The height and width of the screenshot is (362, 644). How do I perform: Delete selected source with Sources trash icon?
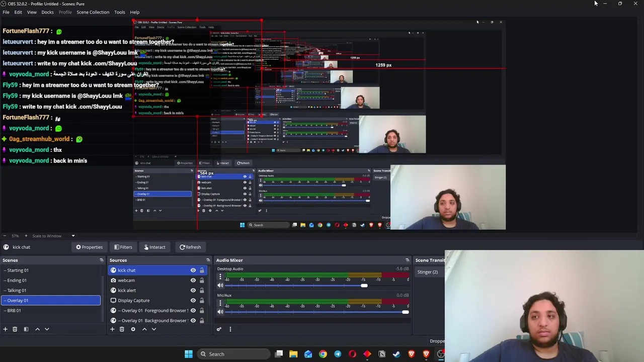tap(122, 329)
